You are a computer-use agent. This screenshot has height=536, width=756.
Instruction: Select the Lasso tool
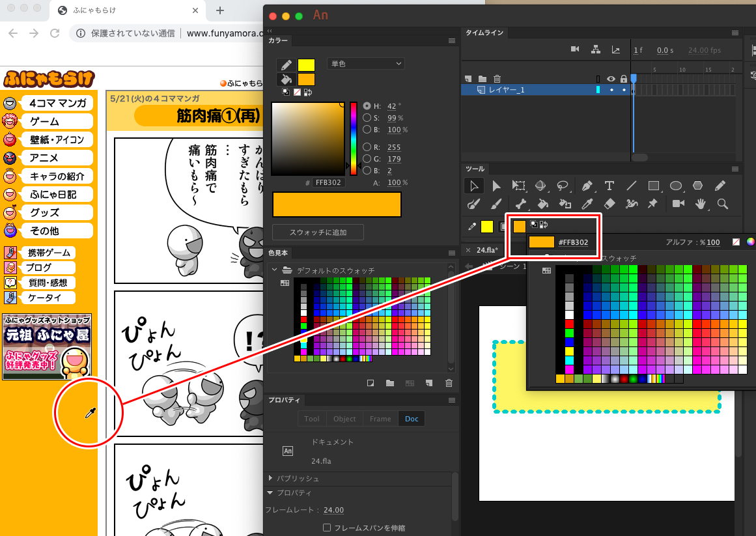(x=563, y=186)
